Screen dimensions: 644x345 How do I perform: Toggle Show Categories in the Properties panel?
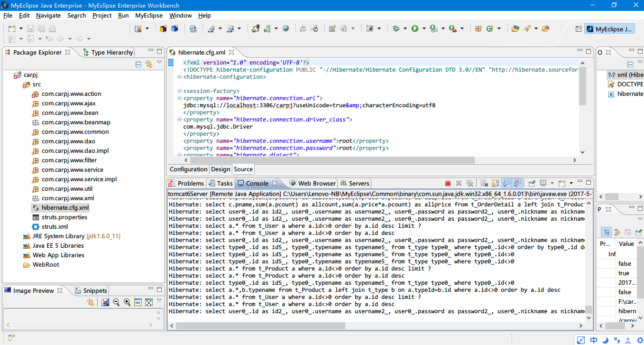click(606, 232)
